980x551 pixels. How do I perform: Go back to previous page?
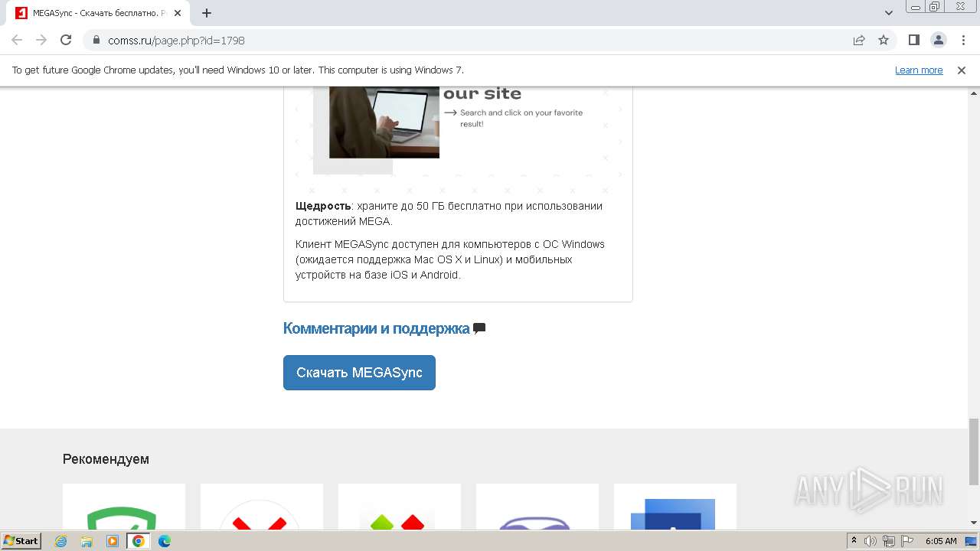point(17,40)
